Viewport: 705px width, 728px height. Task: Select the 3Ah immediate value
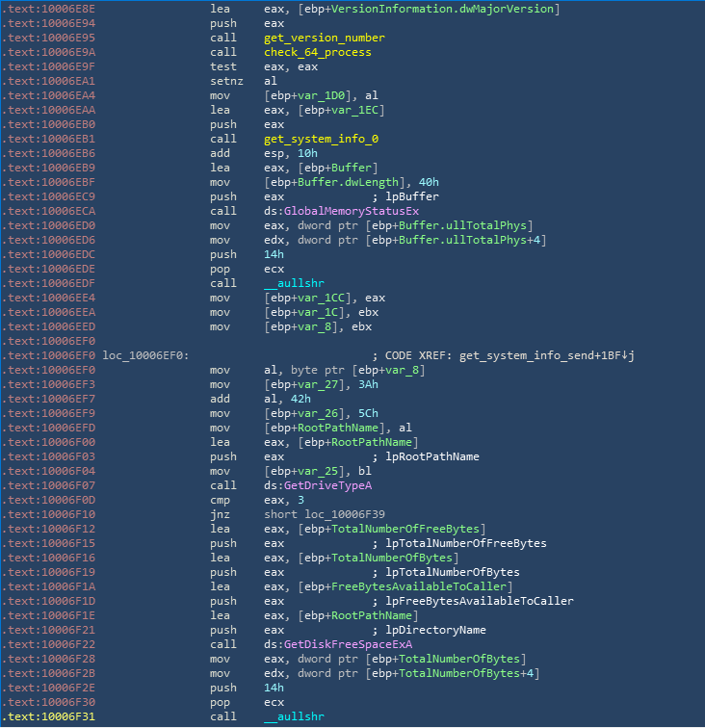pyautogui.click(x=368, y=384)
